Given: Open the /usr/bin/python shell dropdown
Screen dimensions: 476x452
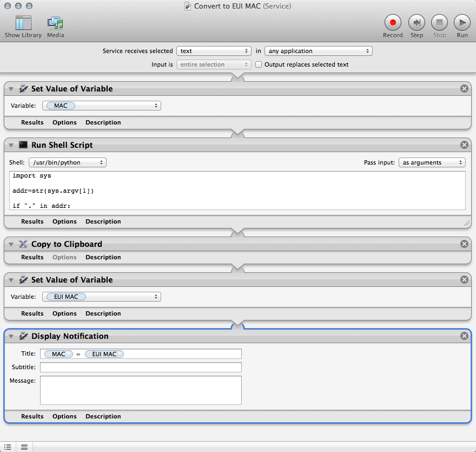Looking at the screenshot, I should pos(68,162).
